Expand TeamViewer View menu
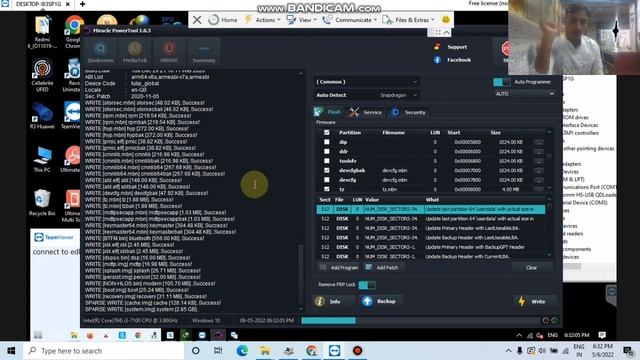640x360 pixels. [x=302, y=20]
